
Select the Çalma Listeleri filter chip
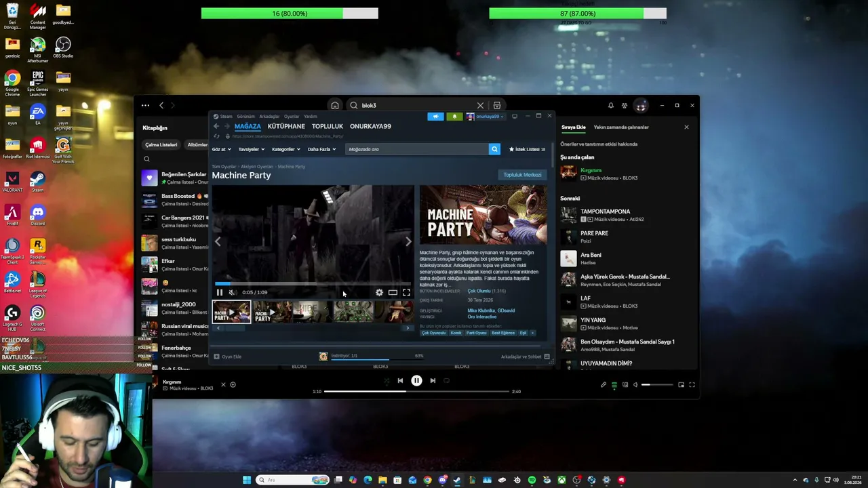161,144
